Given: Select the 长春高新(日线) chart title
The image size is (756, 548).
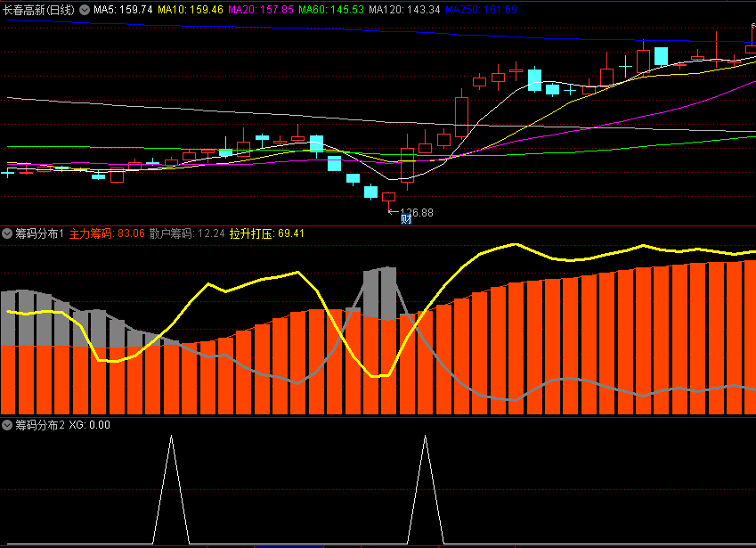Looking at the screenshot, I should pyautogui.click(x=39, y=10).
